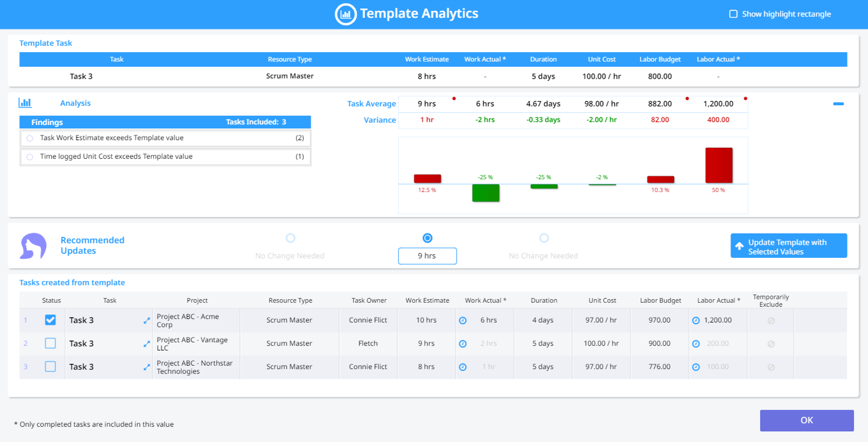Click the 9 hrs recommended value field
The width and height of the screenshot is (868, 442).
[427, 256]
